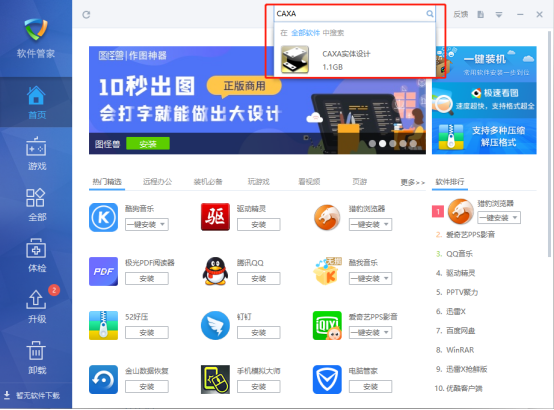Click the 手机模拟大师 app icon
The width and height of the screenshot is (554, 410).
click(x=215, y=379)
